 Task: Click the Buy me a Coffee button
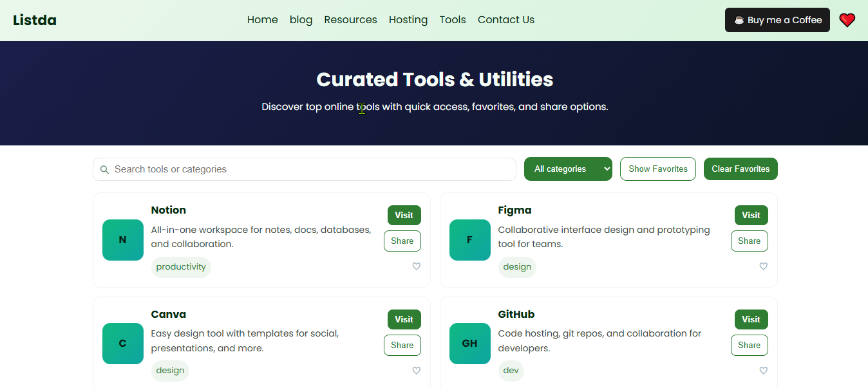tap(777, 20)
